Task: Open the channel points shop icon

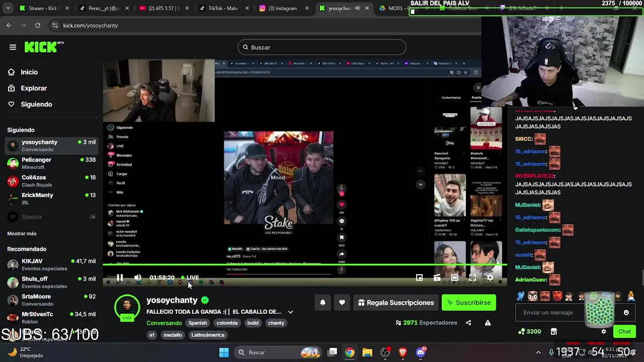Action: click(x=554, y=331)
